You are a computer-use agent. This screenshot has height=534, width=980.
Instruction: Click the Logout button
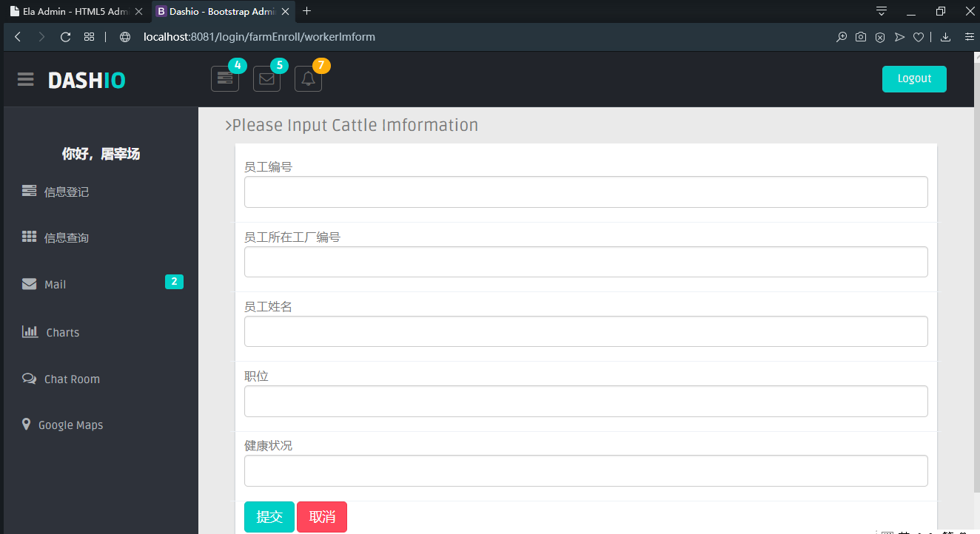point(914,78)
